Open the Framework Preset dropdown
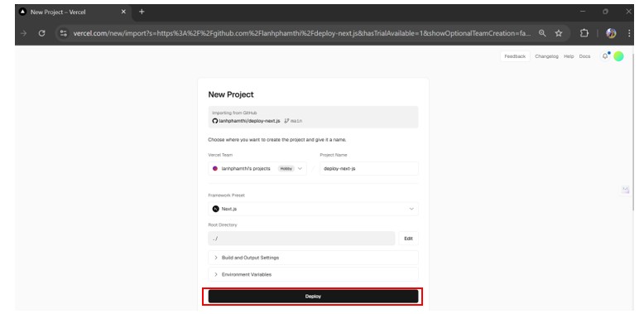Image resolution: width=644 pixels, height=314 pixels. (x=313, y=209)
